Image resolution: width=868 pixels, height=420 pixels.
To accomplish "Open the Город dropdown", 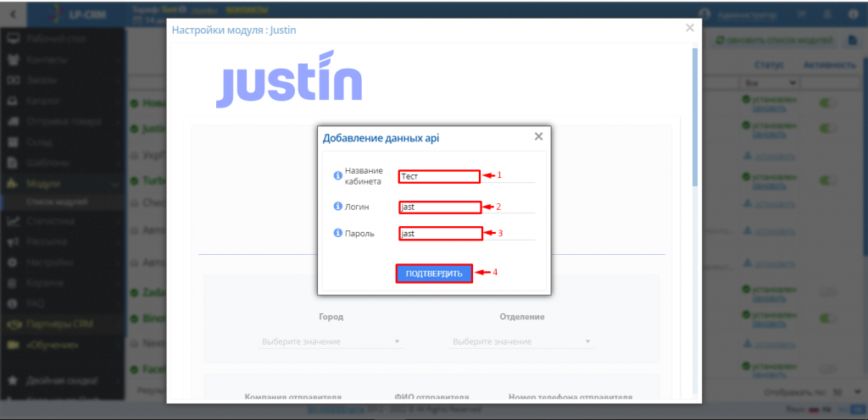I will 331,341.
